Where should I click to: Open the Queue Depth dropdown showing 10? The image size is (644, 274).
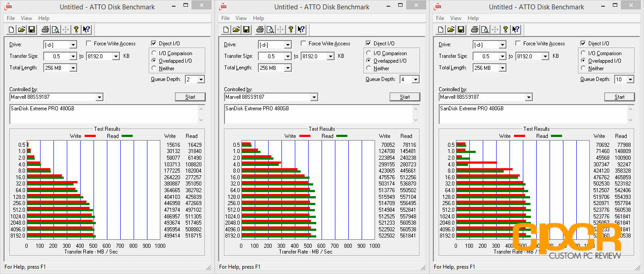[x=630, y=79]
